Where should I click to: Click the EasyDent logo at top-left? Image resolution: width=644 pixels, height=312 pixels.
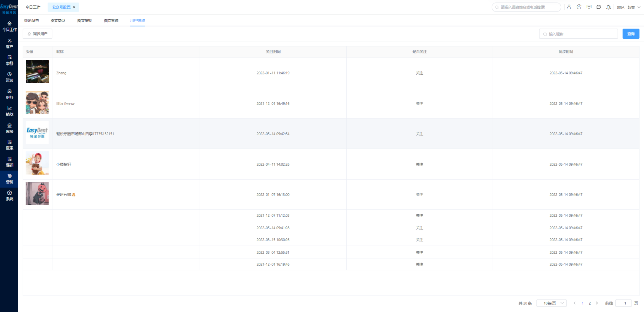[x=9, y=9]
